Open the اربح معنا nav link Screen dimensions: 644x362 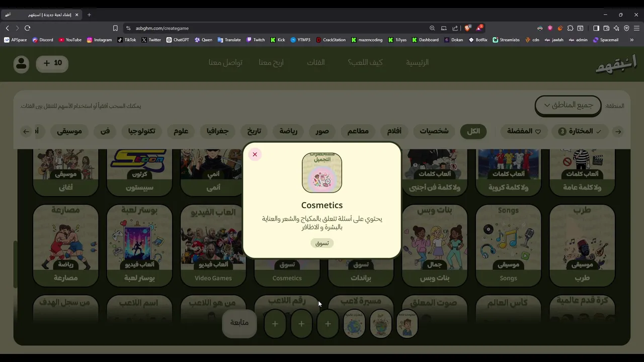[271, 63]
